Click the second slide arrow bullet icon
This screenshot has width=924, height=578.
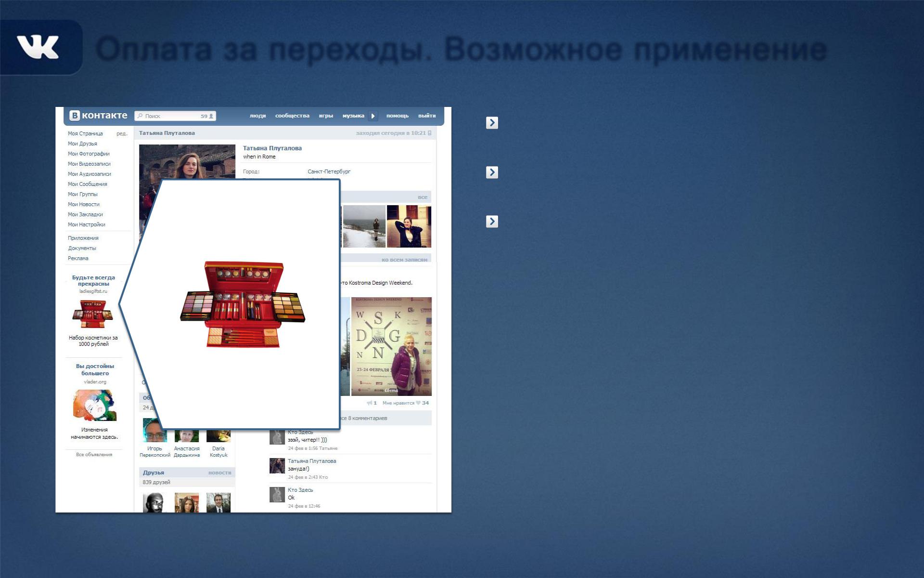point(492,172)
